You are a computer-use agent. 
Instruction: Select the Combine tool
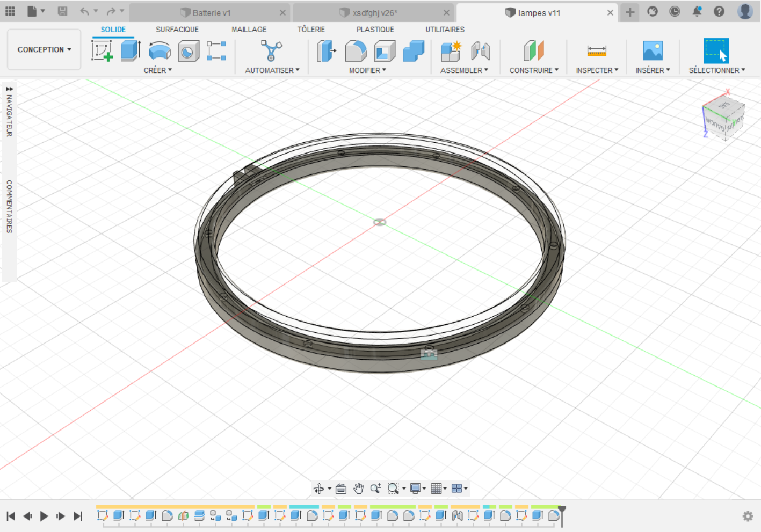point(414,51)
